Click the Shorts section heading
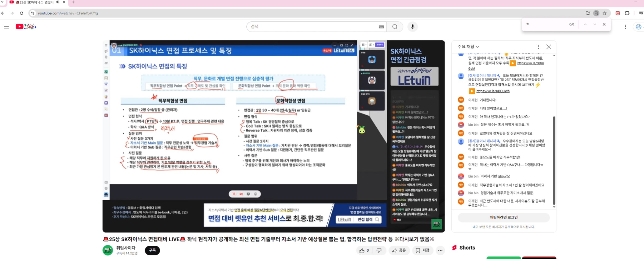644x259 pixels. point(467,248)
